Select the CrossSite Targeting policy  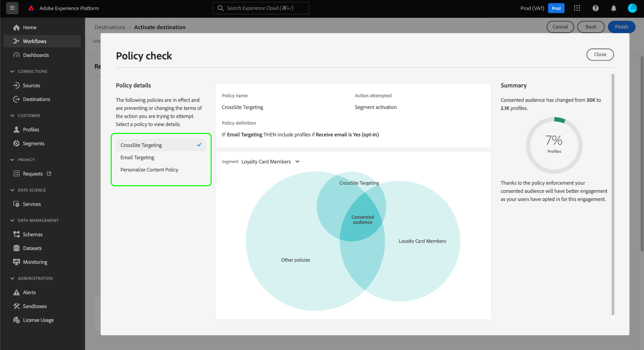(x=161, y=145)
